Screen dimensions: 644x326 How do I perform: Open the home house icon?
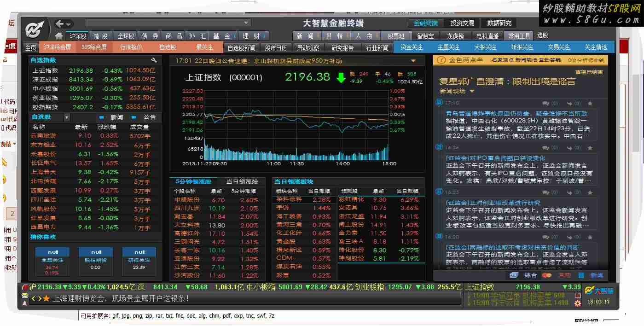pyautogui.click(x=59, y=36)
